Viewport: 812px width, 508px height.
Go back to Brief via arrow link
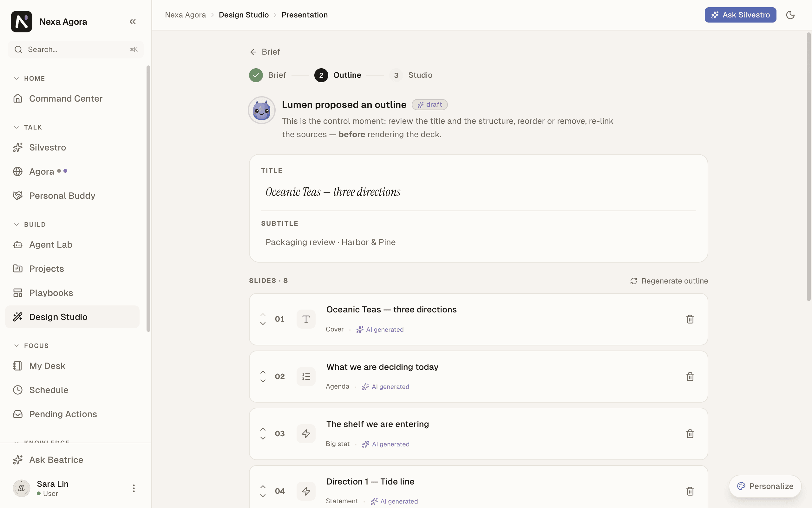click(265, 52)
